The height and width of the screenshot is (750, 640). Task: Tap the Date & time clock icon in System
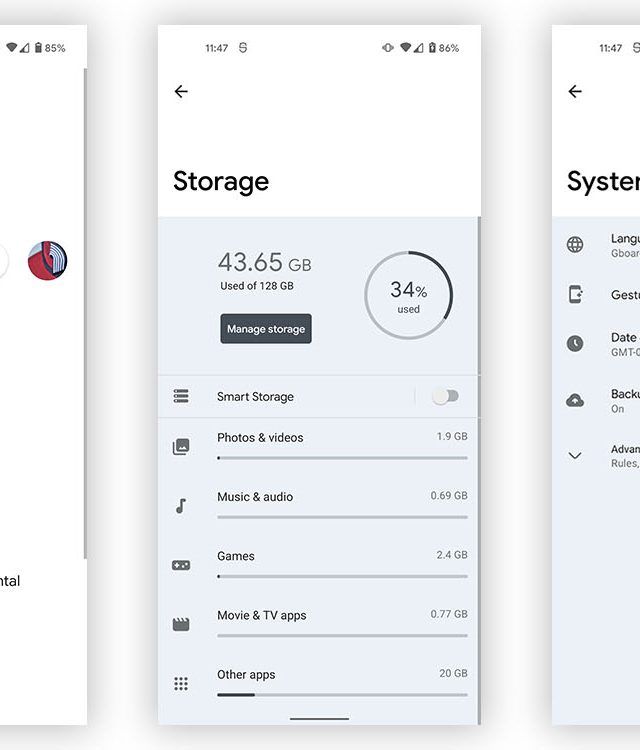[x=575, y=343]
